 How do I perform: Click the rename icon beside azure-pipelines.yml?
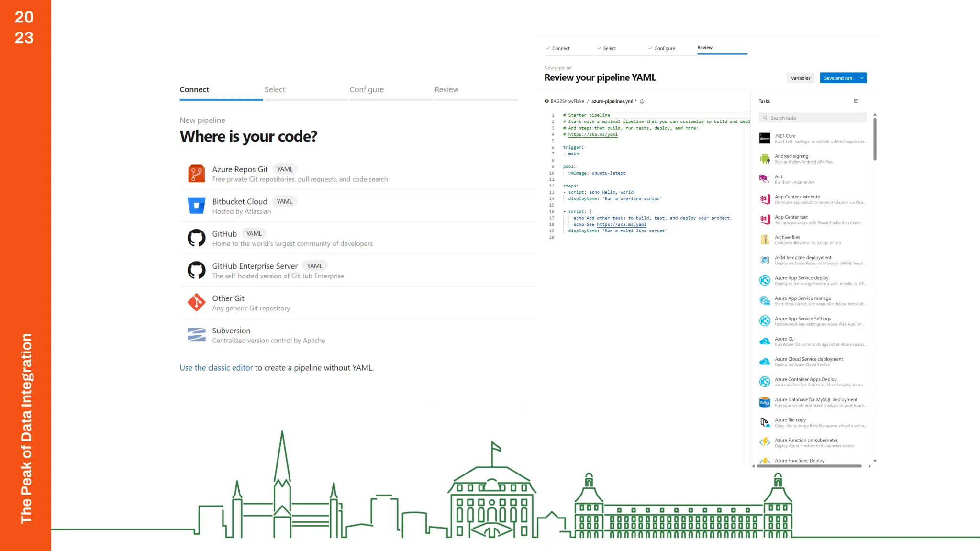coord(642,101)
